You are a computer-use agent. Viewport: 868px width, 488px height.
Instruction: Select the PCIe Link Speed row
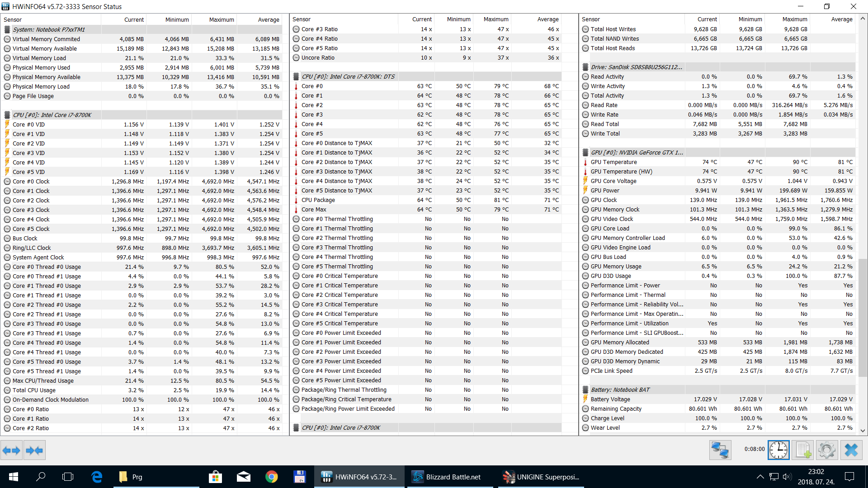click(x=718, y=371)
